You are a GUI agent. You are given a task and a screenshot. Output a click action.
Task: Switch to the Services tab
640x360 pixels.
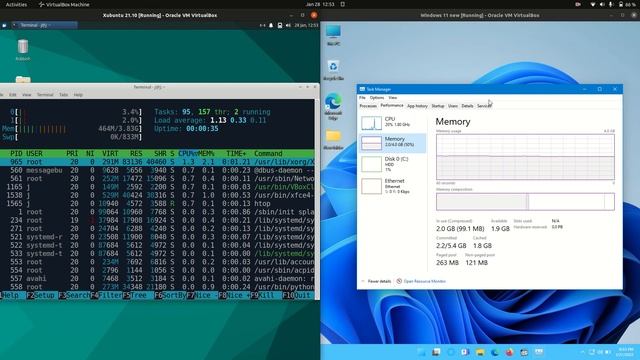click(484, 106)
